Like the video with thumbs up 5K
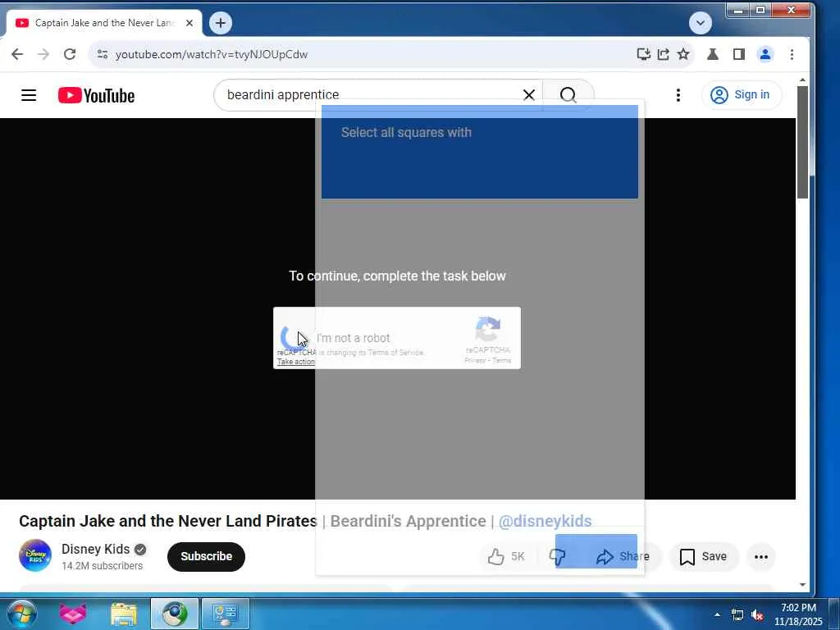Image resolution: width=840 pixels, height=630 pixels. point(507,557)
